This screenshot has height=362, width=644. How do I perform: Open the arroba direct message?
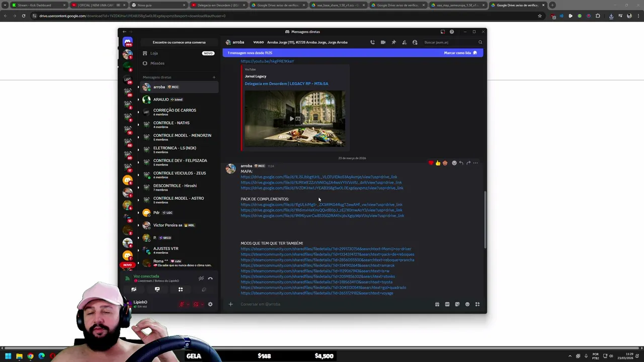point(179,87)
